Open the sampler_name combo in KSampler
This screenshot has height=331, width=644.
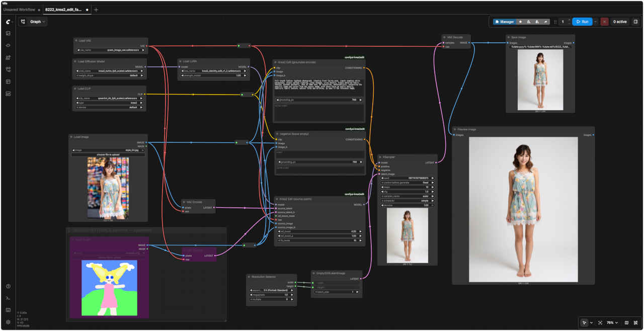pyautogui.click(x=407, y=196)
